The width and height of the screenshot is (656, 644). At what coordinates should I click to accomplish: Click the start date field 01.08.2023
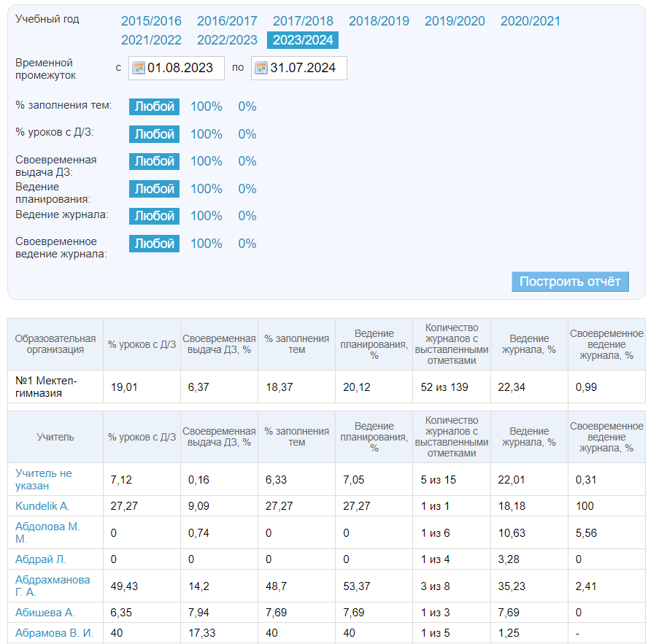tap(176, 68)
